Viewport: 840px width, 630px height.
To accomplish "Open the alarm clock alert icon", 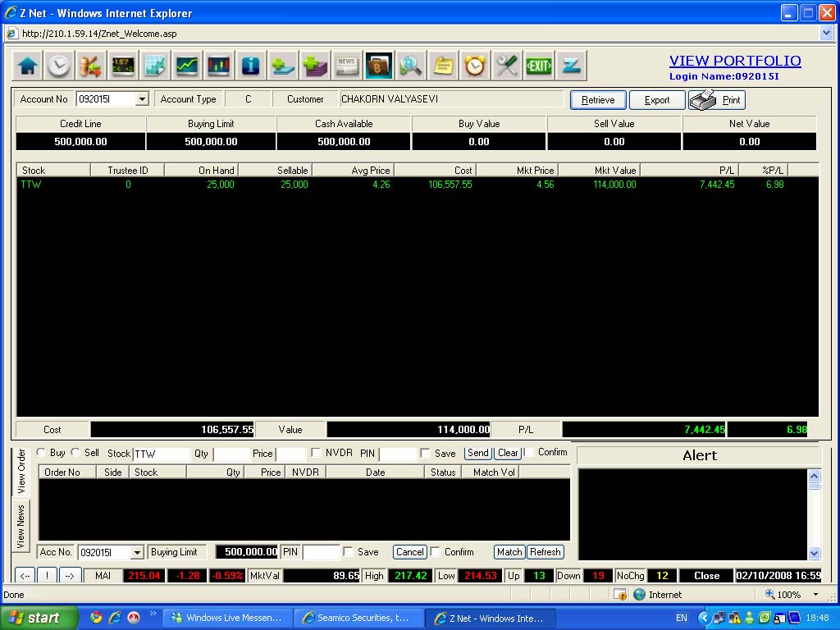I will coord(475,66).
